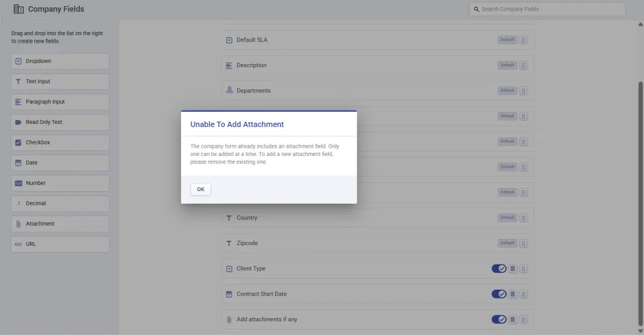Open the Default SLA dropdown field
Viewport: 644px width, 335px height.
[x=252, y=40]
